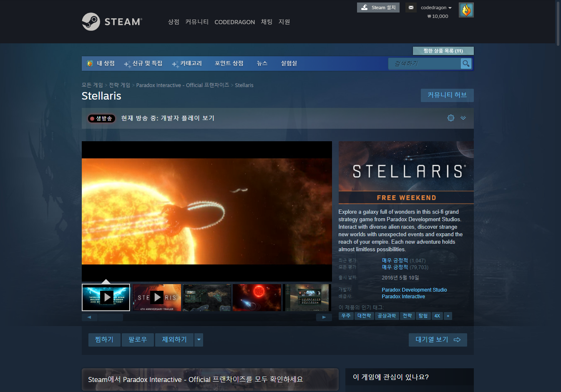
Task: Click the search magnifier button
Action: click(466, 63)
